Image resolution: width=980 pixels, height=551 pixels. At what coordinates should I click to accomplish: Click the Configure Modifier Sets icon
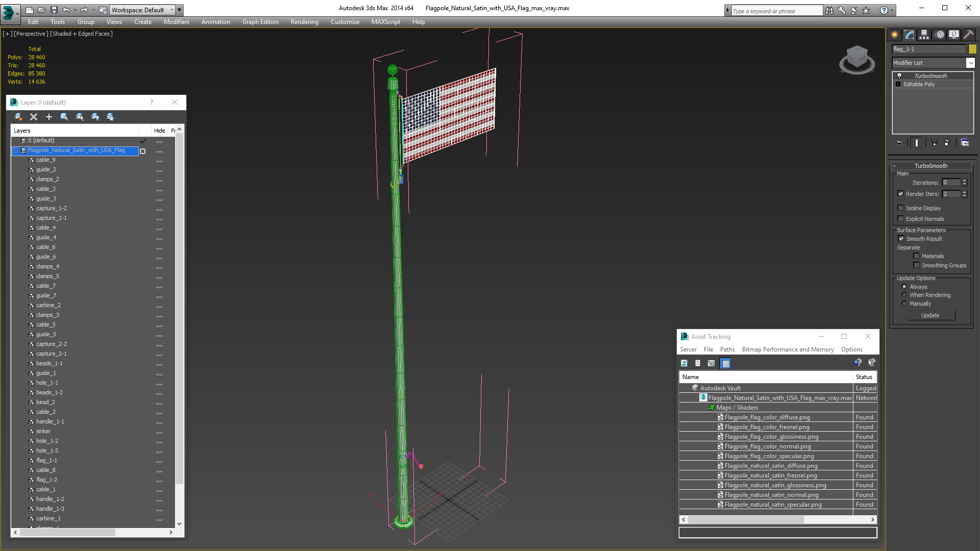(965, 143)
